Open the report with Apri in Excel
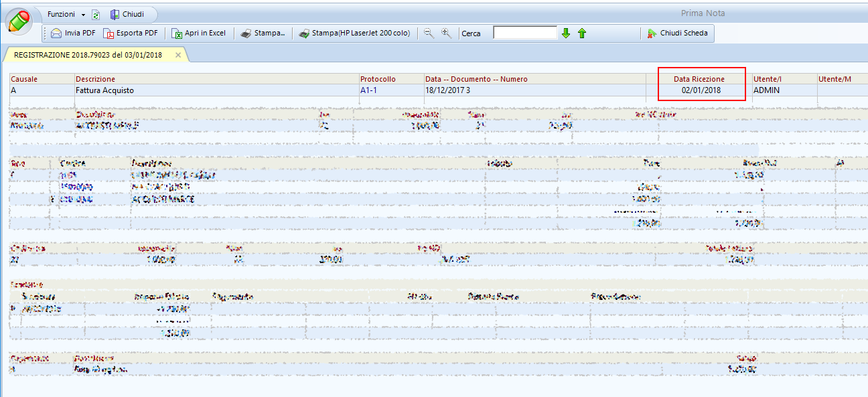The width and height of the screenshot is (868, 397). tap(199, 33)
